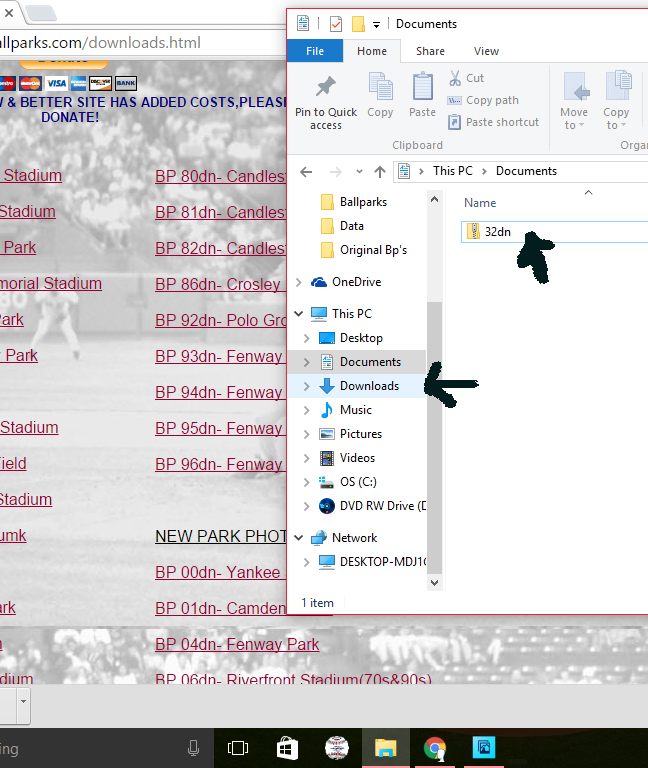Collapse the This PC tree node

click(299, 313)
